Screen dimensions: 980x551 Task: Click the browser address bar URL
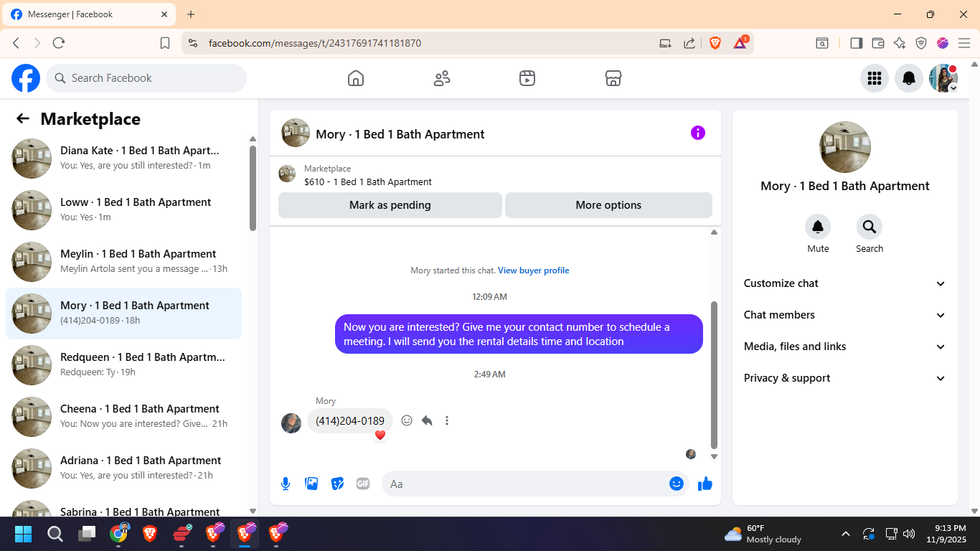coord(315,43)
